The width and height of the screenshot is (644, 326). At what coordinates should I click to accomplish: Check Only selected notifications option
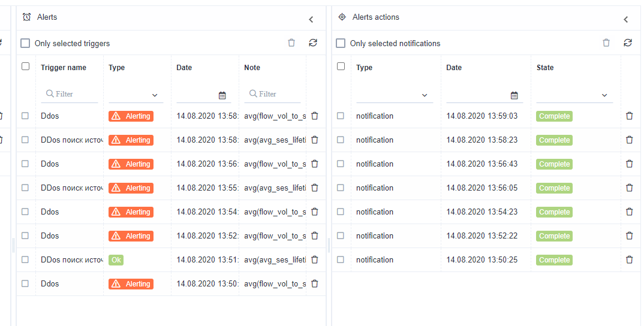click(x=341, y=43)
